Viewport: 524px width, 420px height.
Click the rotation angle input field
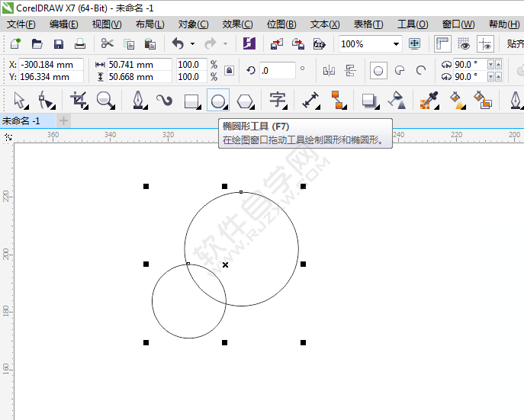coord(276,71)
